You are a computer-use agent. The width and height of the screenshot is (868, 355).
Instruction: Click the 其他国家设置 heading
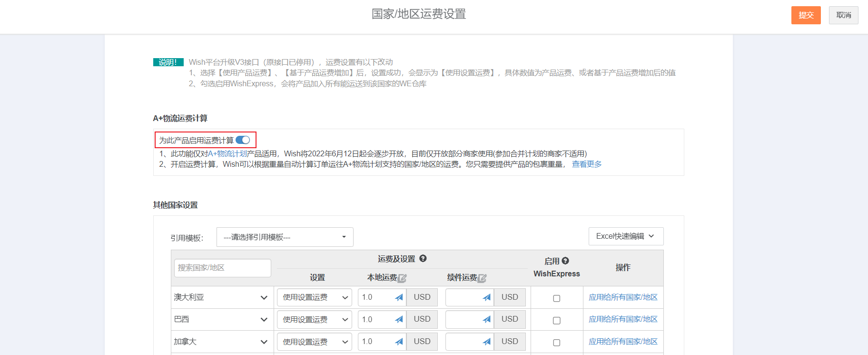coord(175,205)
